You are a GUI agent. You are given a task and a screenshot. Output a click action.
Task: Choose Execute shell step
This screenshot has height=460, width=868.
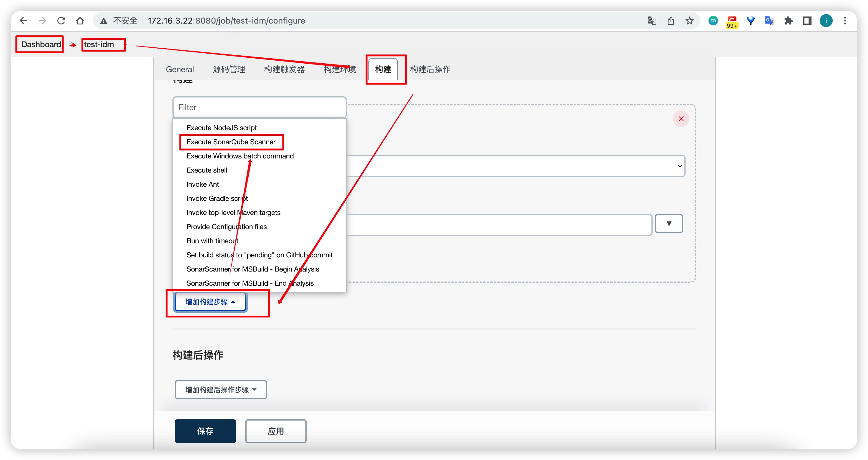[207, 170]
